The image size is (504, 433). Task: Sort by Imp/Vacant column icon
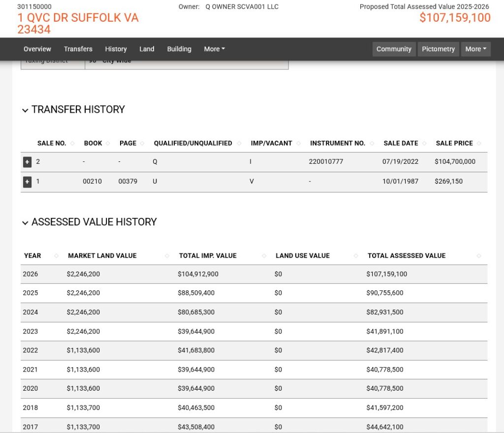coord(298,143)
